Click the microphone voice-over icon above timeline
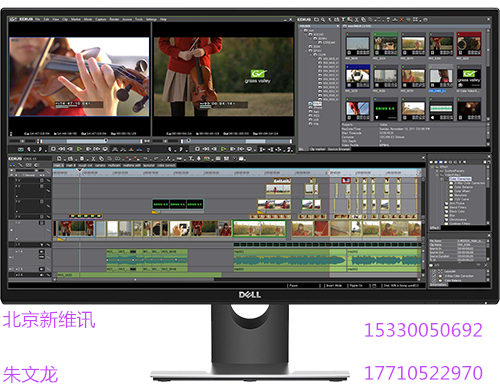Screen dimensions: 500x388 [x=199, y=159]
